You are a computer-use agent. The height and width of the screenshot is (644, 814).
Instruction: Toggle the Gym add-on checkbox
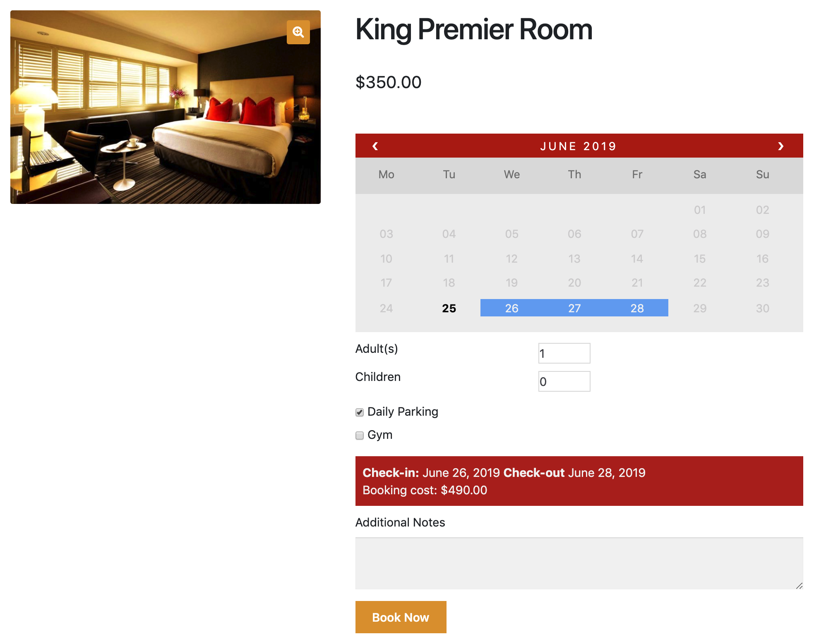(x=361, y=435)
